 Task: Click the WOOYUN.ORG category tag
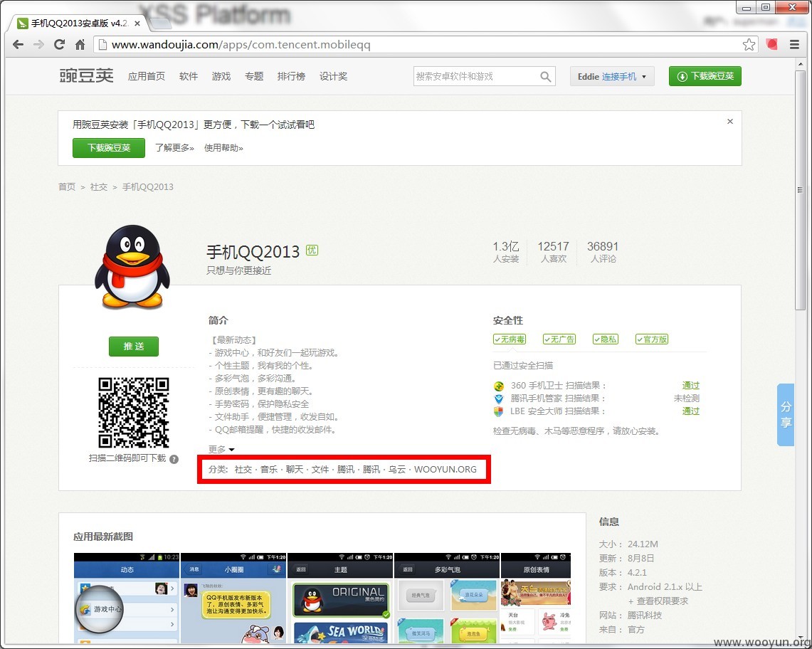coord(445,469)
